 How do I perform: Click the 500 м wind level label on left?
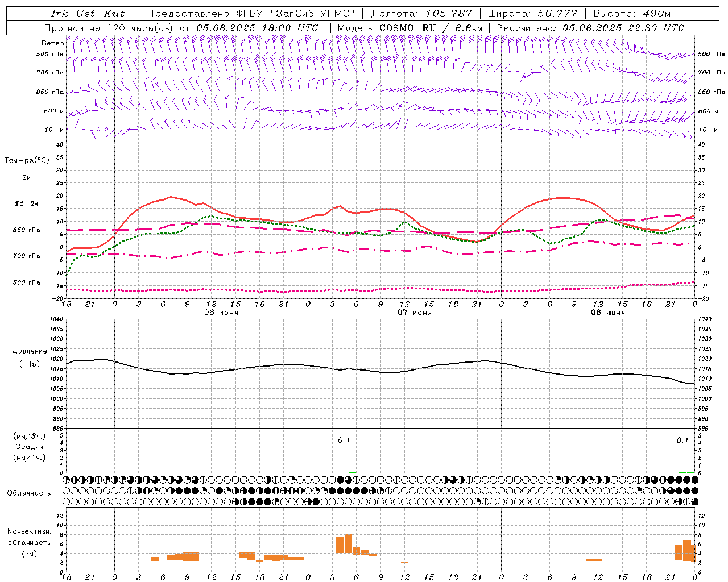click(x=54, y=111)
